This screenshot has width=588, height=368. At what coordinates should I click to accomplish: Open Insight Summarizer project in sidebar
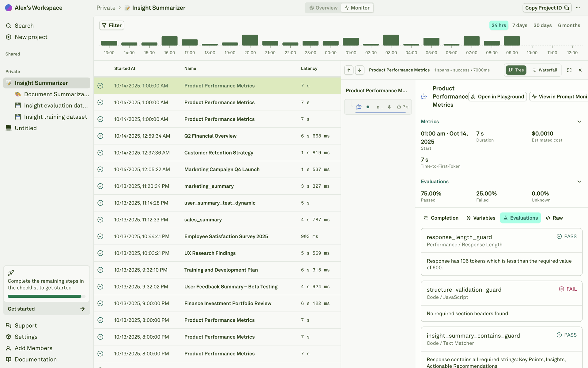pyautogui.click(x=47, y=83)
